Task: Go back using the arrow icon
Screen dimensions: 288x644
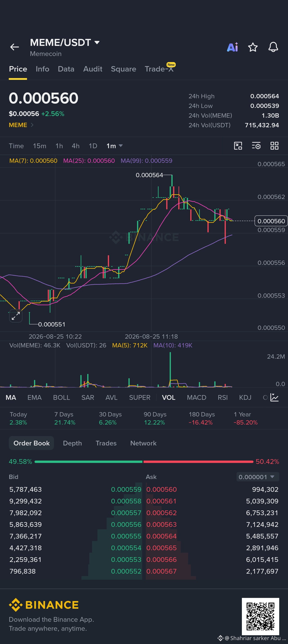Action: pos(15,47)
